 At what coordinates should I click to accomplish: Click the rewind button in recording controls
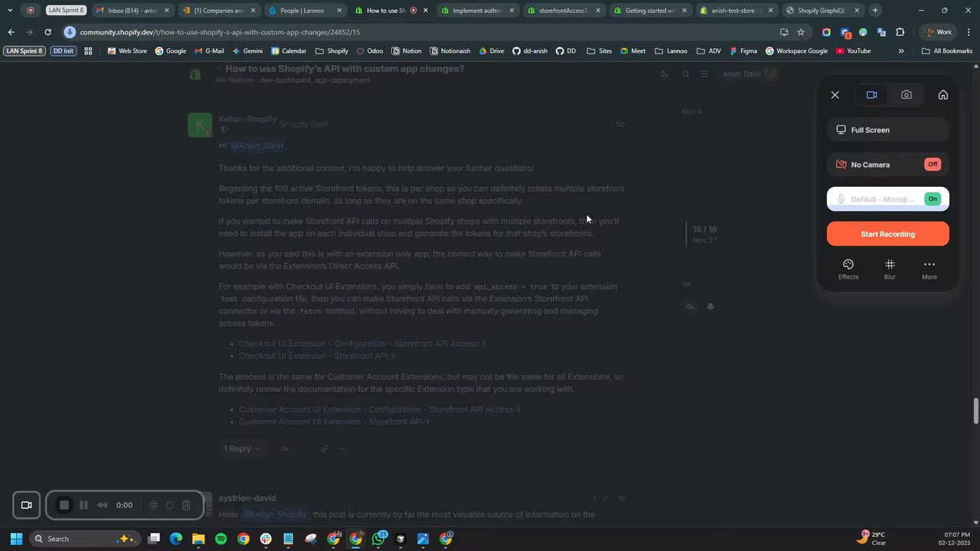(x=102, y=505)
